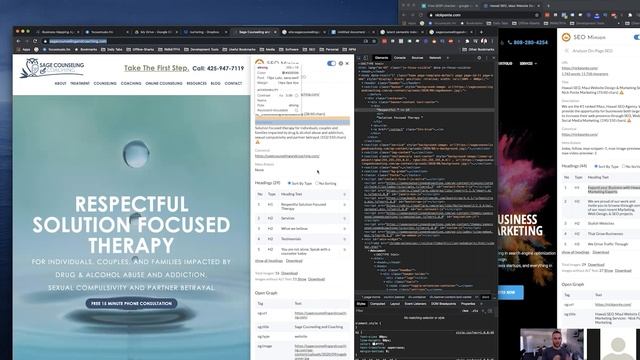Reload the page in front browser
640x360 pixels.
pos(35,41)
